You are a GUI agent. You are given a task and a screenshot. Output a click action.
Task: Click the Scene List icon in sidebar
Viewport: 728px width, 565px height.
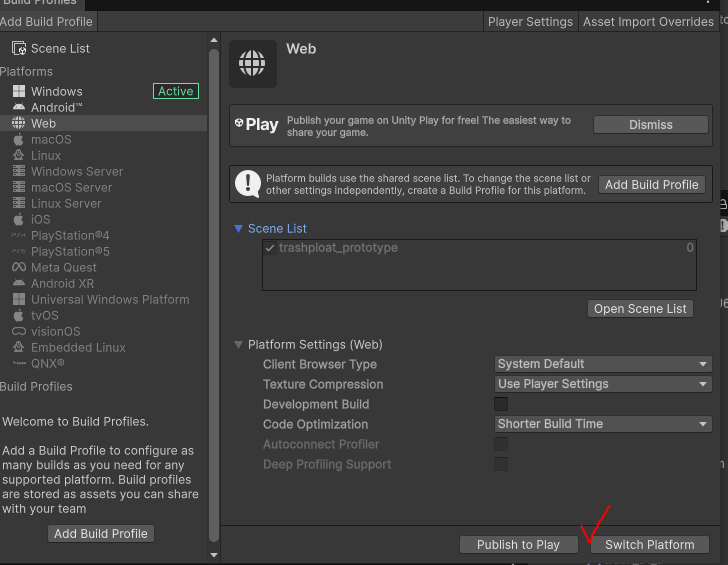point(19,48)
